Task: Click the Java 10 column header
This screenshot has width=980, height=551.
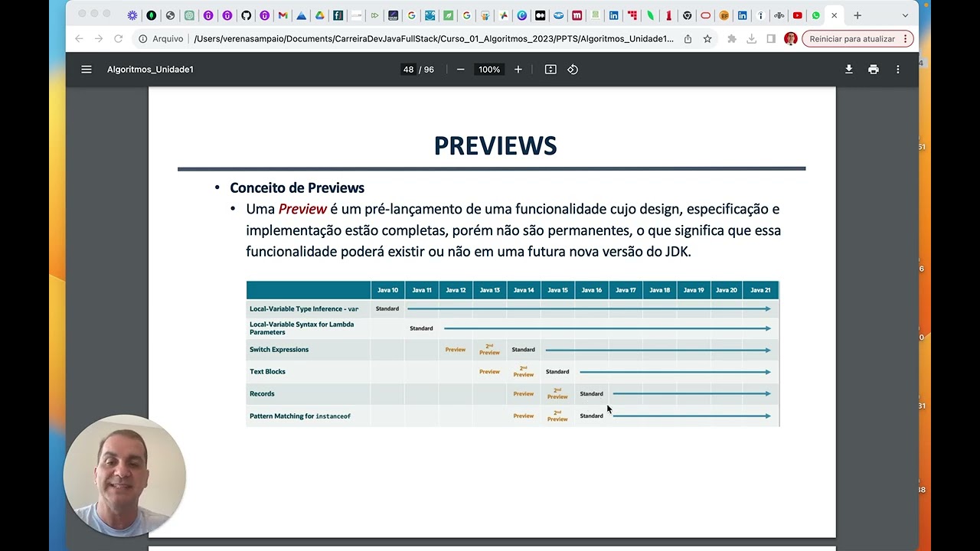Action: point(387,290)
